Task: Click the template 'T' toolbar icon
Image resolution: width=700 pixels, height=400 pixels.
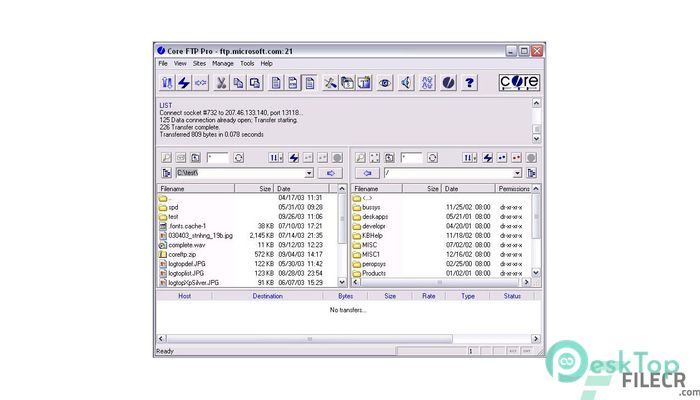Action: (x=364, y=83)
